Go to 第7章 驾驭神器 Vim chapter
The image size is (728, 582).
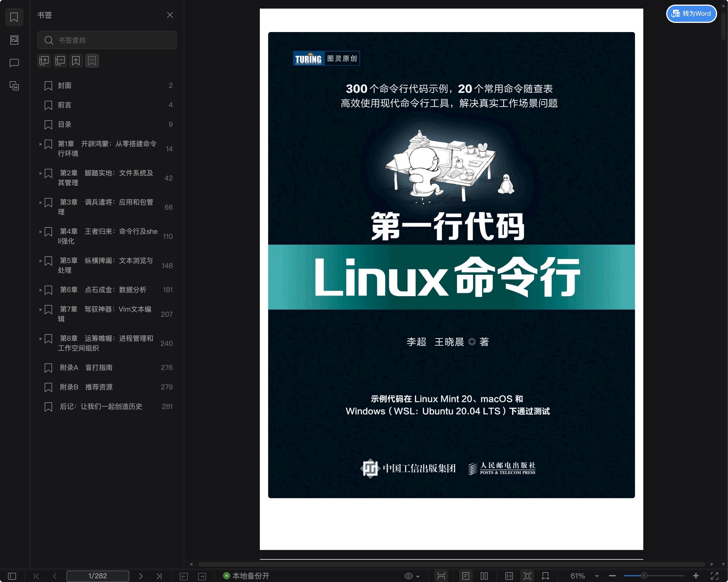point(105,314)
